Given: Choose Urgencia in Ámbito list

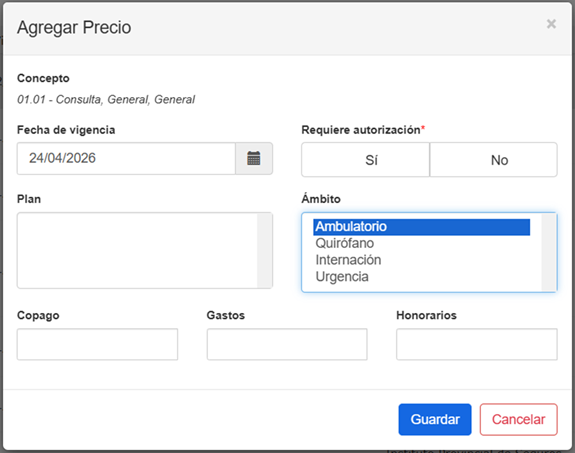Looking at the screenshot, I should [x=421, y=277].
